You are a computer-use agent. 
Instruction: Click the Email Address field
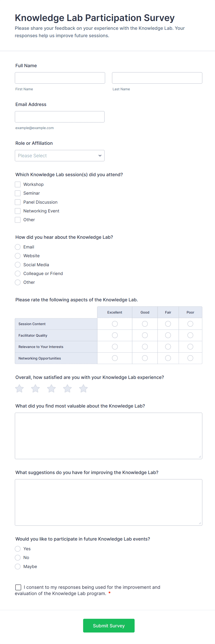[x=60, y=117]
